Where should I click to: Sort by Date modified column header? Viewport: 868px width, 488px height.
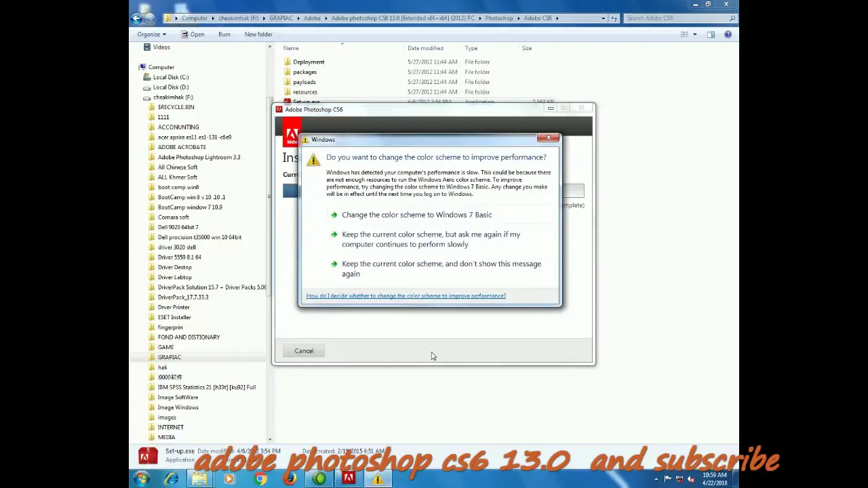(x=425, y=48)
